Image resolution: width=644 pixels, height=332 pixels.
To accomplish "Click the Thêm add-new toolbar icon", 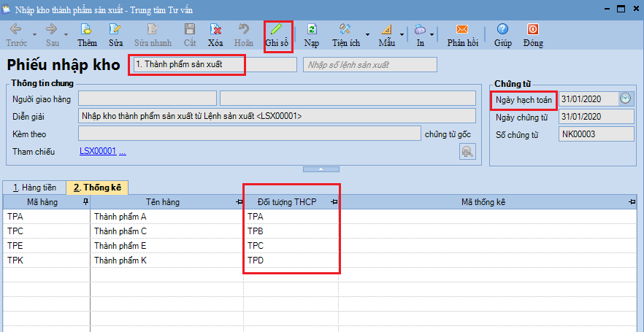I will [87, 29].
